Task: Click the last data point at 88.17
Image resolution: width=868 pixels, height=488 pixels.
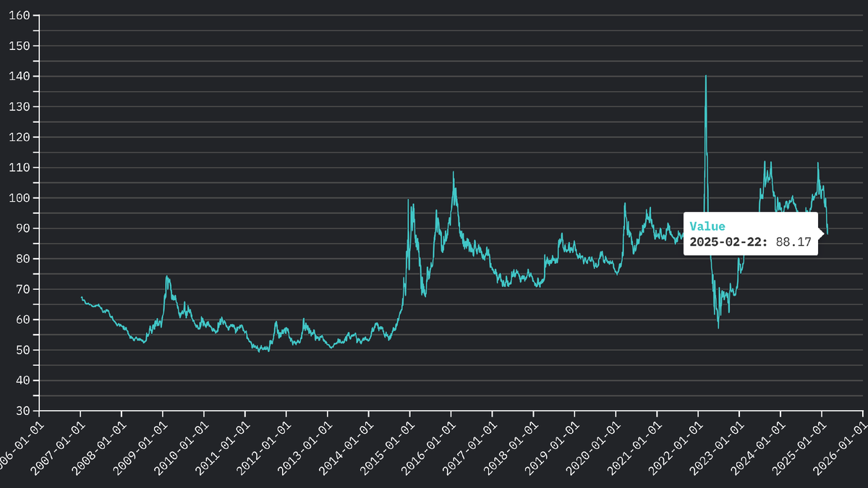Action: point(827,234)
